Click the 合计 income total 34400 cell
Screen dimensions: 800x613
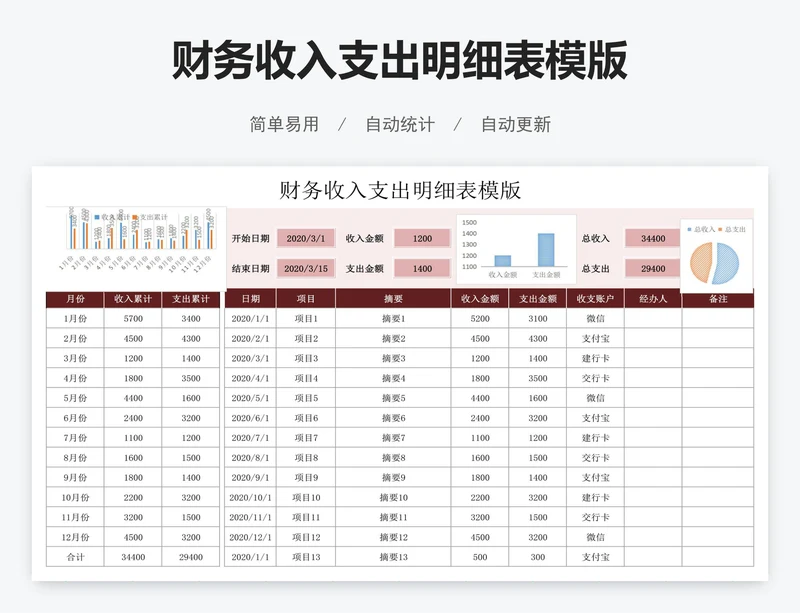click(x=133, y=557)
